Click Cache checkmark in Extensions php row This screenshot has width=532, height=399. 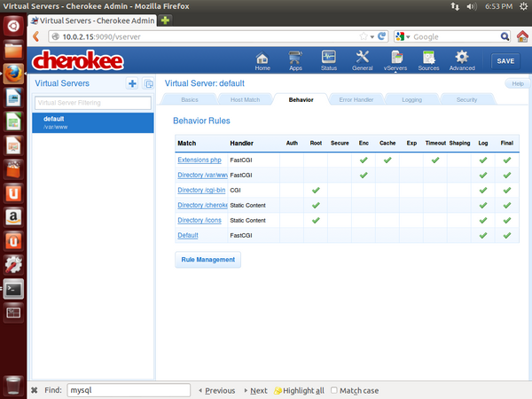pyautogui.click(x=387, y=160)
